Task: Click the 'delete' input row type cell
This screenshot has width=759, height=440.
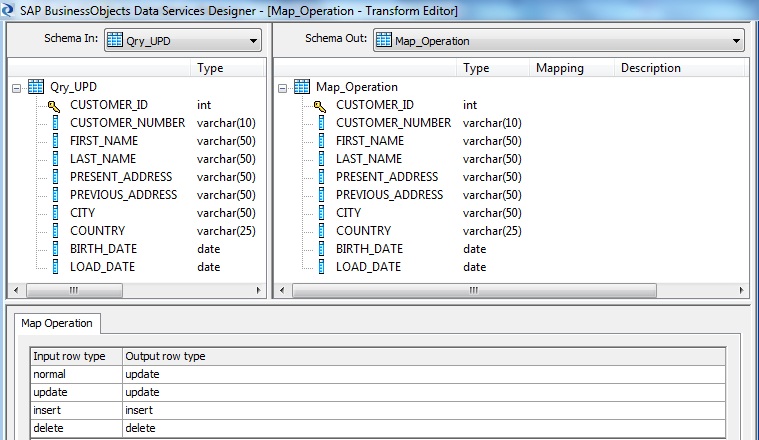Action: click(x=76, y=428)
